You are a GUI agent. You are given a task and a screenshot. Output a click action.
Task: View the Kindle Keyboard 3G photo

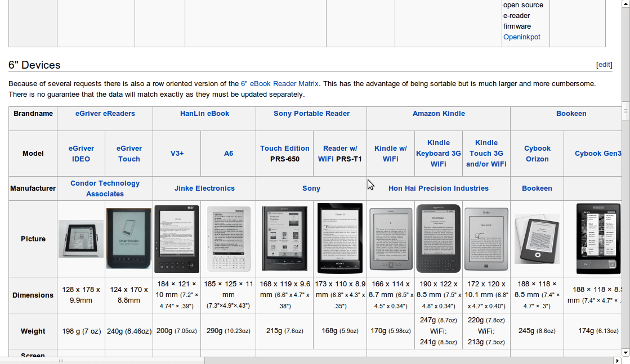coord(439,239)
